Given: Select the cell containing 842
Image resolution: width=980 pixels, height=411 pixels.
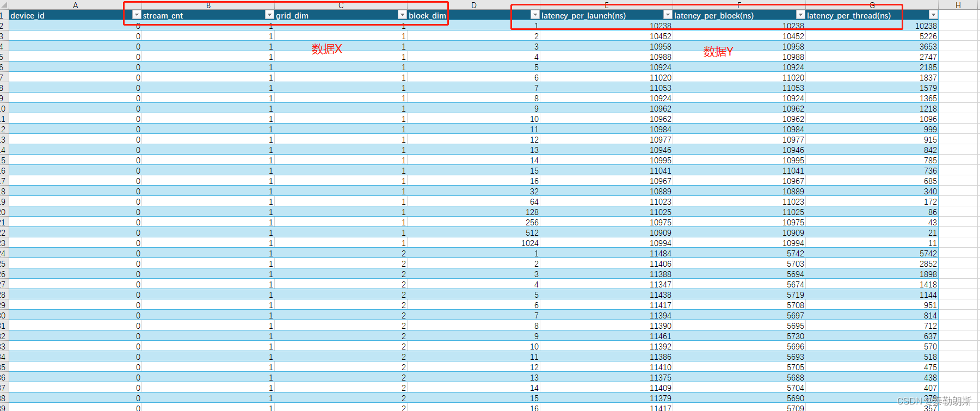Looking at the screenshot, I should point(872,150).
